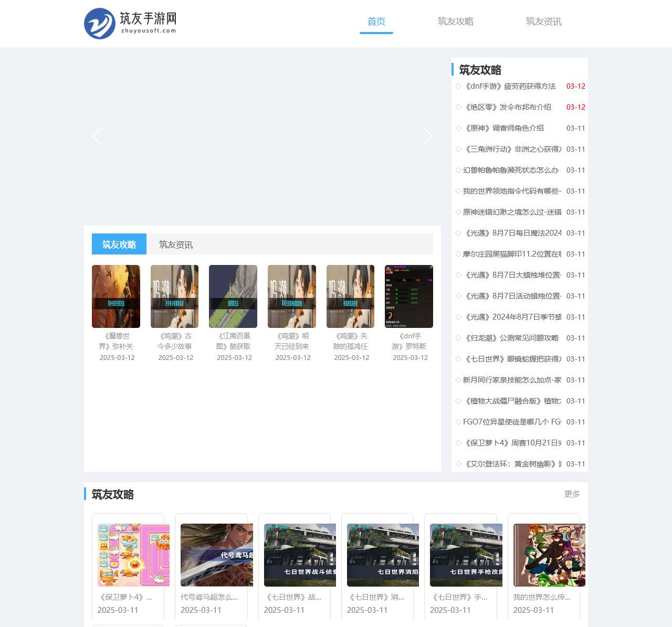The image size is (672, 627).
Task: Click 《魔兽世界》弥补关 thumbnail
Action: 116,296
